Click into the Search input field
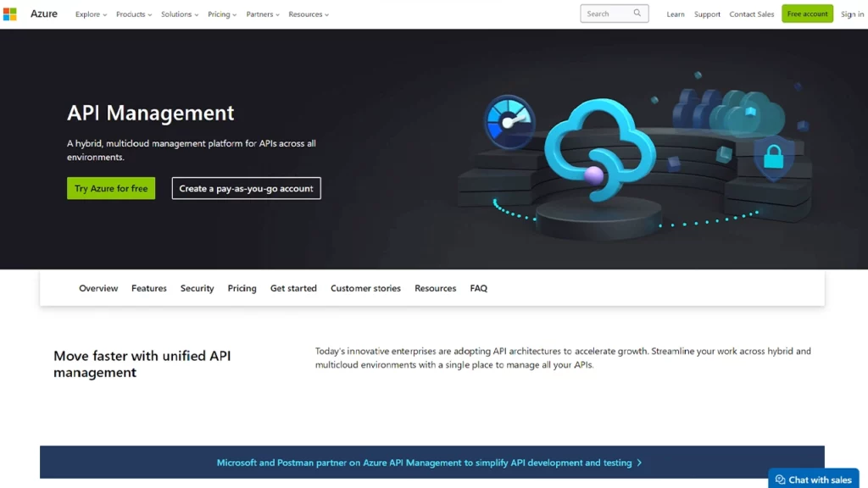The height and width of the screenshot is (488, 868). point(606,14)
